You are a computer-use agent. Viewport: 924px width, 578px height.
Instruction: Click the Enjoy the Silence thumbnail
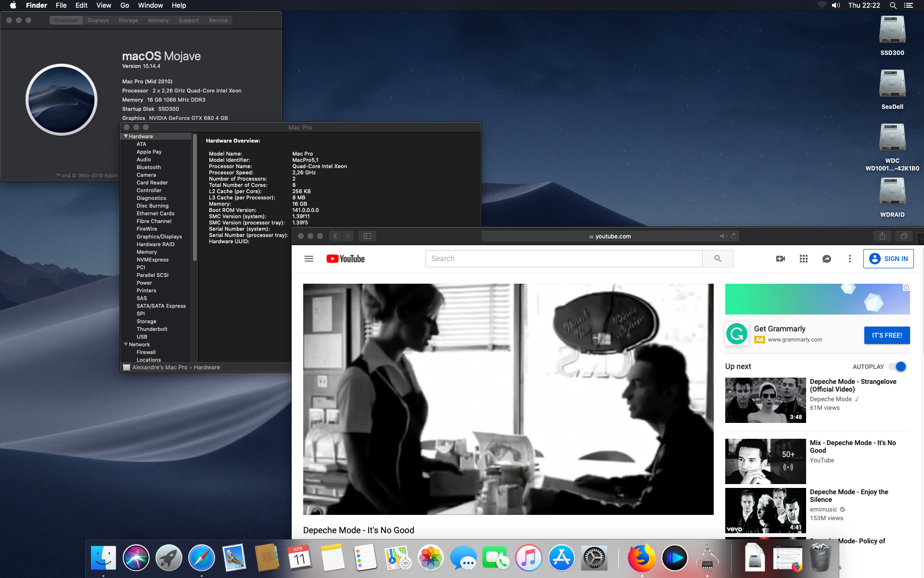[x=765, y=511]
